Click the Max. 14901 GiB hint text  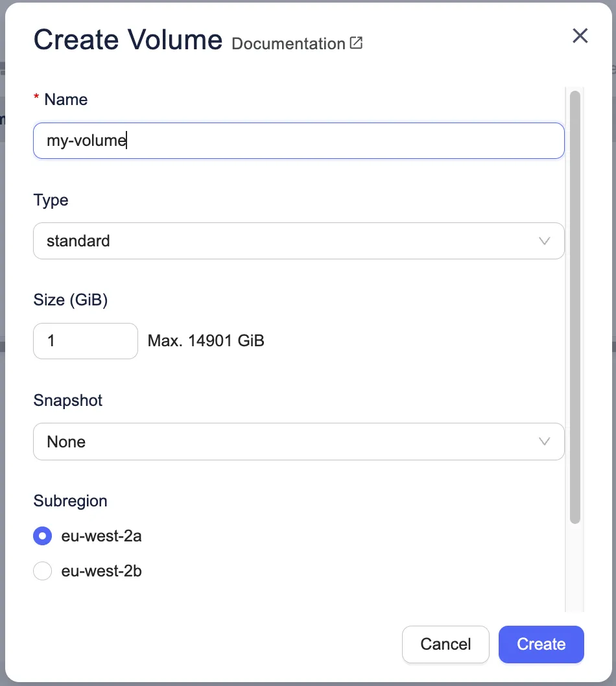[x=206, y=341]
